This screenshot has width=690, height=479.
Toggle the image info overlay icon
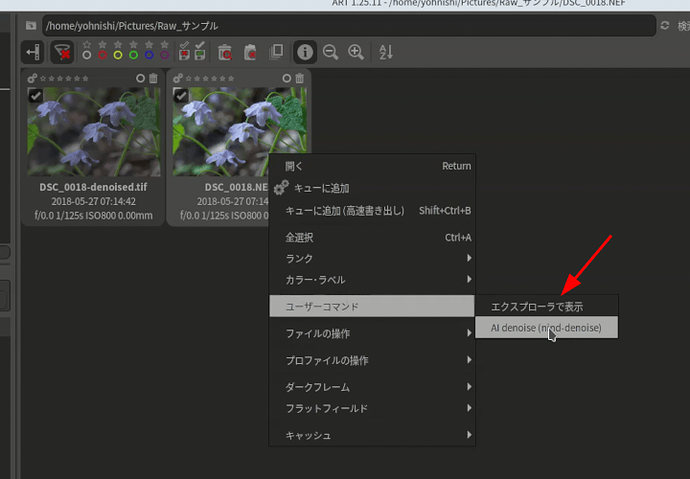click(304, 51)
